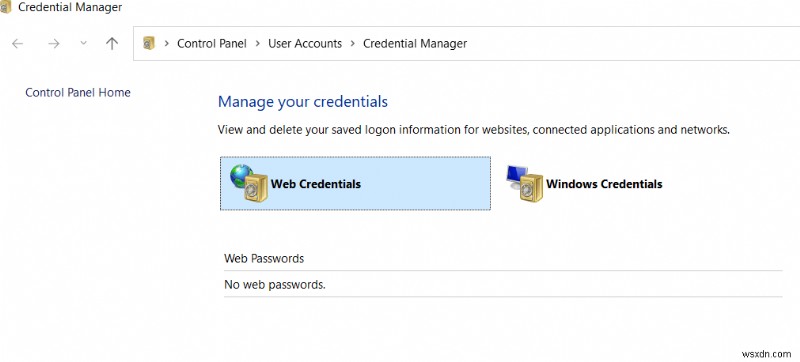Click the 'View and delete your saved logon information' description
The height and width of the screenshot is (362, 800).
pos(473,130)
